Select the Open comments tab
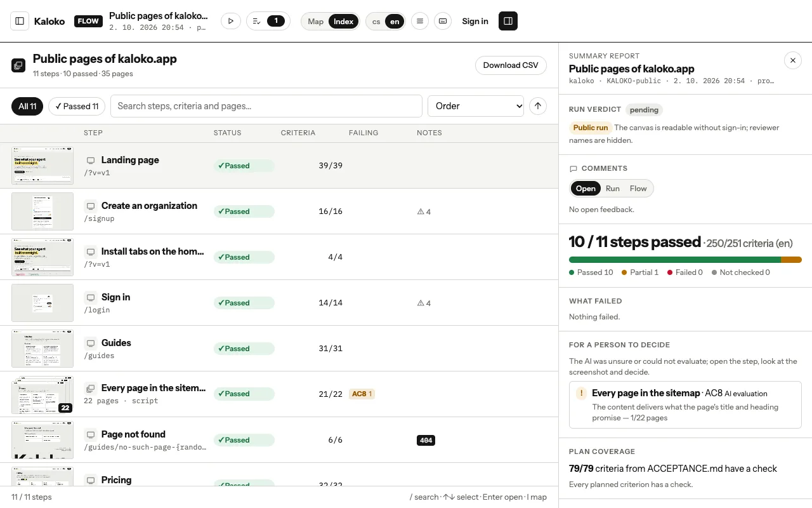Viewport: 812px width, 508px height. [586, 189]
